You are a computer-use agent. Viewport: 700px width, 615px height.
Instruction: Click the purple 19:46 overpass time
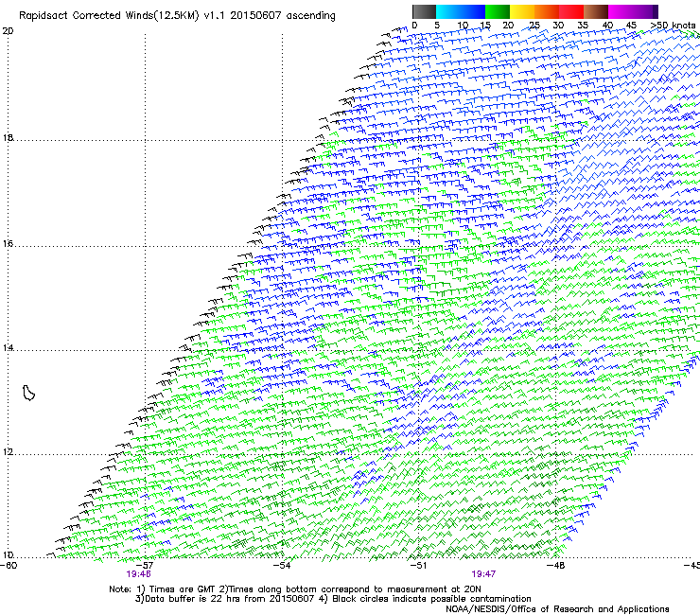[x=138, y=574]
